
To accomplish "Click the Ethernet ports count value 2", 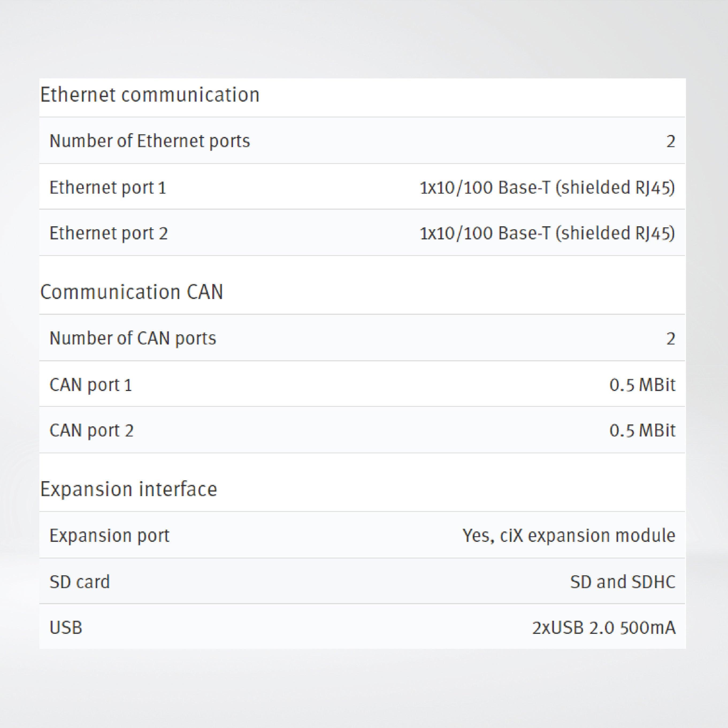I will (x=670, y=142).
